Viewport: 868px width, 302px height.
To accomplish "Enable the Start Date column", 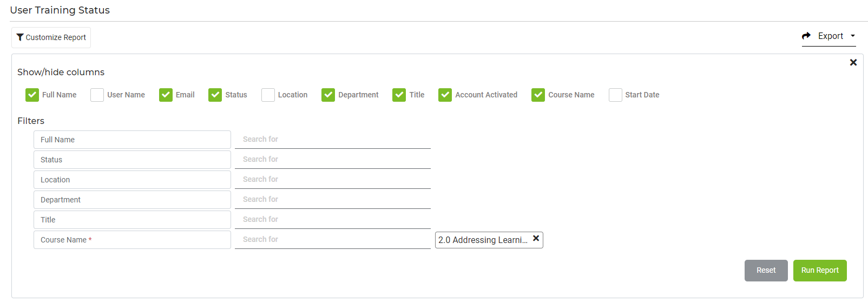I will (615, 95).
